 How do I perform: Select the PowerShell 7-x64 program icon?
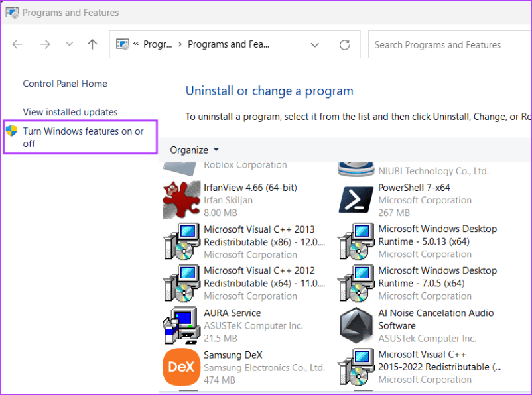pos(356,199)
